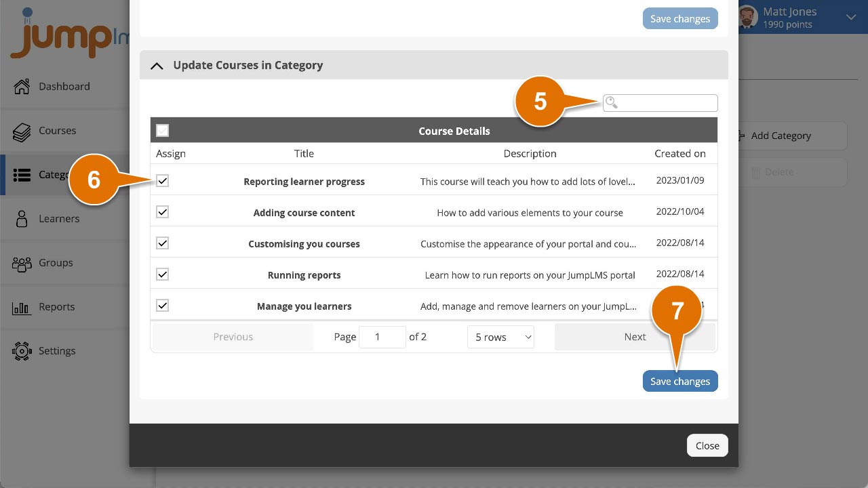Collapse Update Courses in Category section
The image size is (868, 488).
157,66
